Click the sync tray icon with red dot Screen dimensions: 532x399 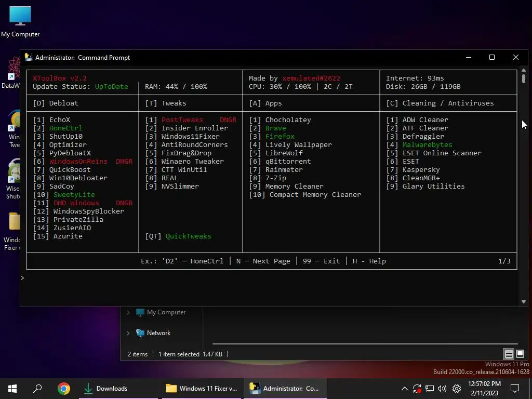pos(417,389)
